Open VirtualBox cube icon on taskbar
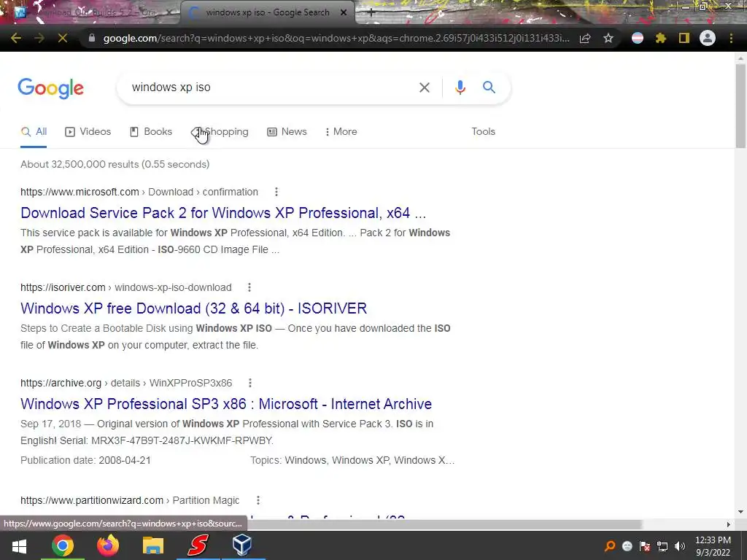The image size is (747, 560). coord(242,545)
